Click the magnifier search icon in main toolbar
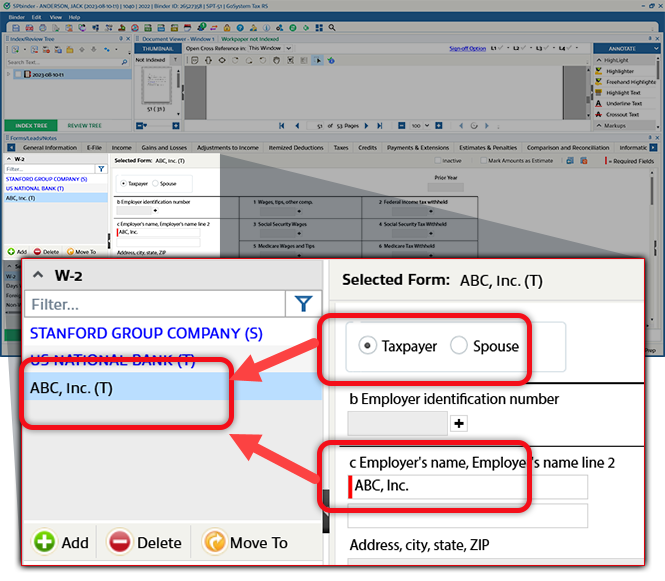 [x=332, y=28]
